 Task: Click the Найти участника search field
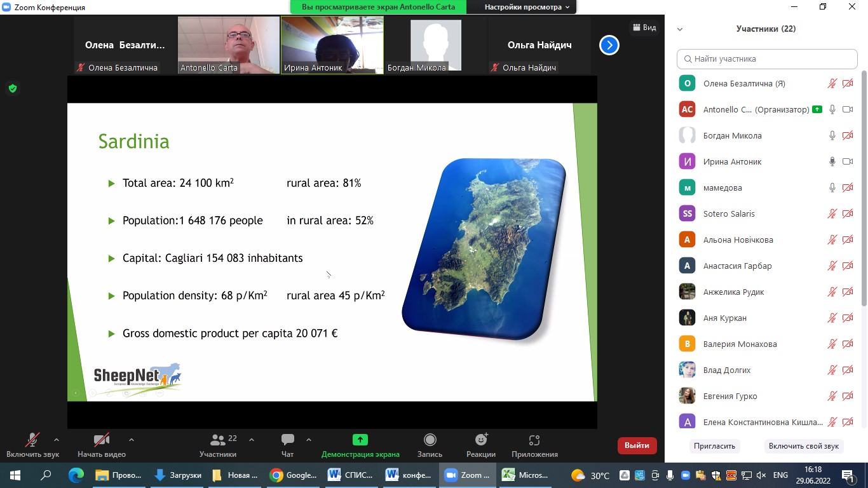click(767, 58)
